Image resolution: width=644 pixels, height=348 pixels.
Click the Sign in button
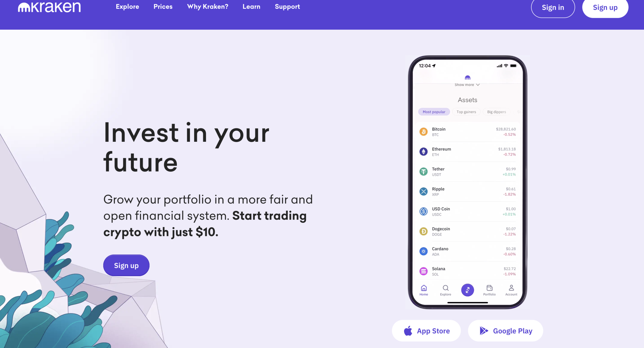pyautogui.click(x=553, y=7)
